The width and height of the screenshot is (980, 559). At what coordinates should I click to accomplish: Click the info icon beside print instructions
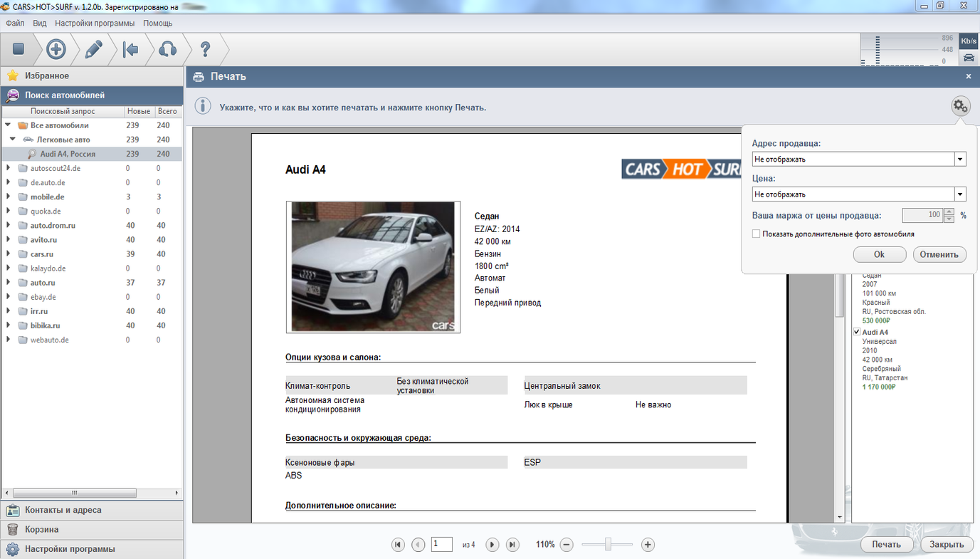click(204, 106)
